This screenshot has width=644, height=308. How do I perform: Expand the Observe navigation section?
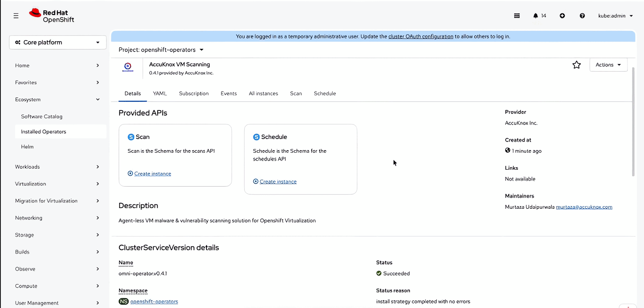tap(57, 269)
